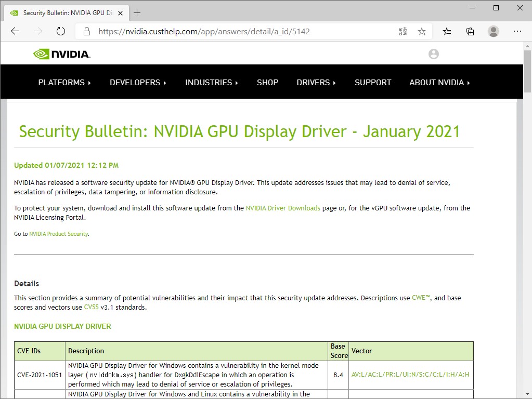Open the CVE-2021-1051 vector string link
This screenshot has height=399, width=532.
tap(410, 375)
